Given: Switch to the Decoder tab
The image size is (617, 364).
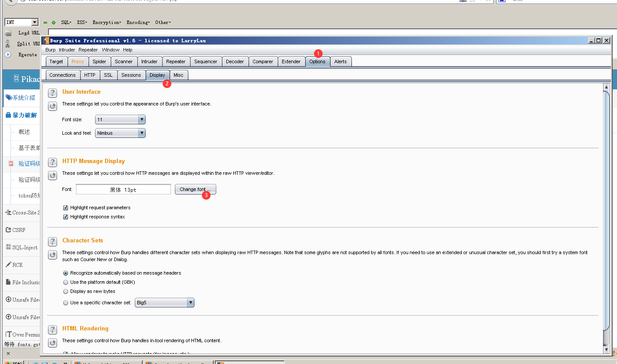Looking at the screenshot, I should [235, 61].
